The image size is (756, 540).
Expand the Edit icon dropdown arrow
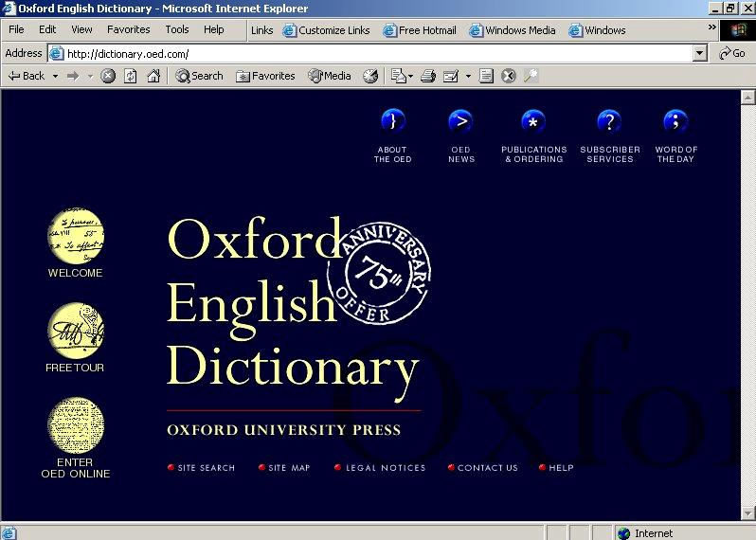pyautogui.click(x=468, y=76)
